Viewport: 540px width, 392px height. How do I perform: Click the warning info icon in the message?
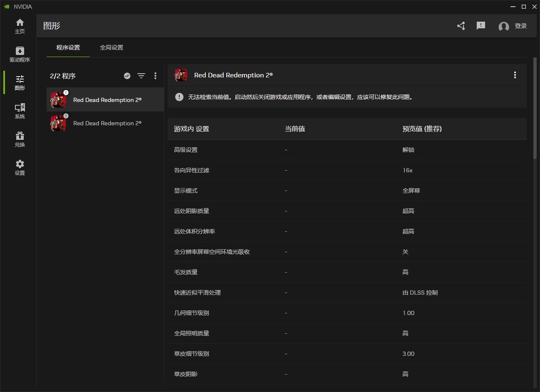[179, 97]
